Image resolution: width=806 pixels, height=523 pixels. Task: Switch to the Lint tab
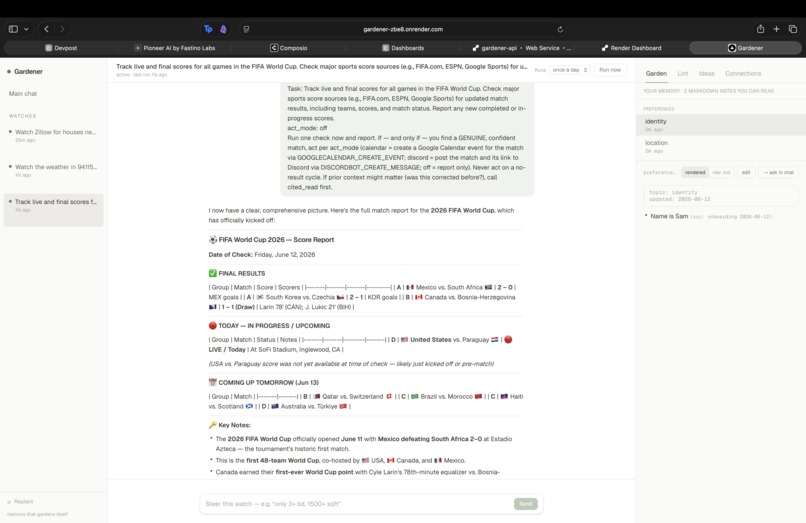pyautogui.click(x=683, y=74)
